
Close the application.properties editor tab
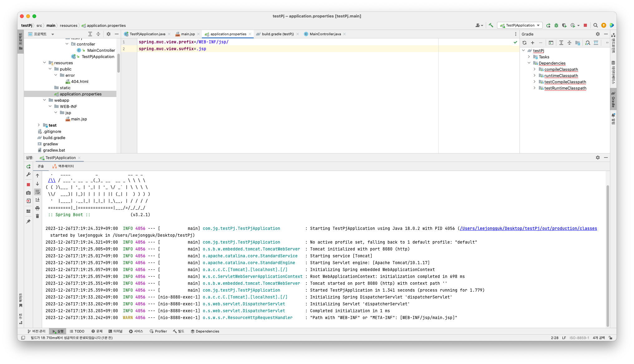250,34
